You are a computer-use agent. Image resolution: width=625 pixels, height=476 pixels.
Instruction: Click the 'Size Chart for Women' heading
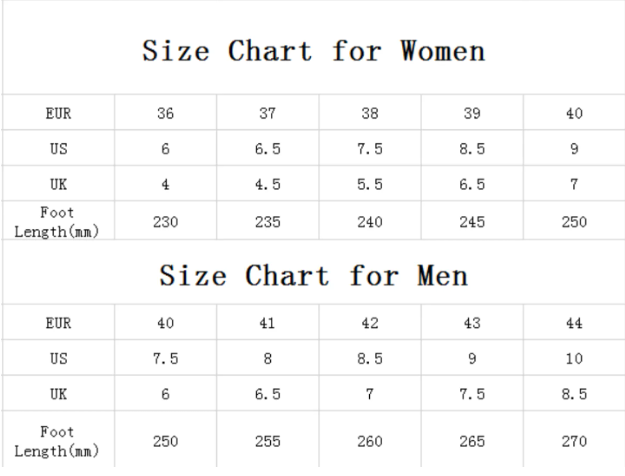point(314,51)
